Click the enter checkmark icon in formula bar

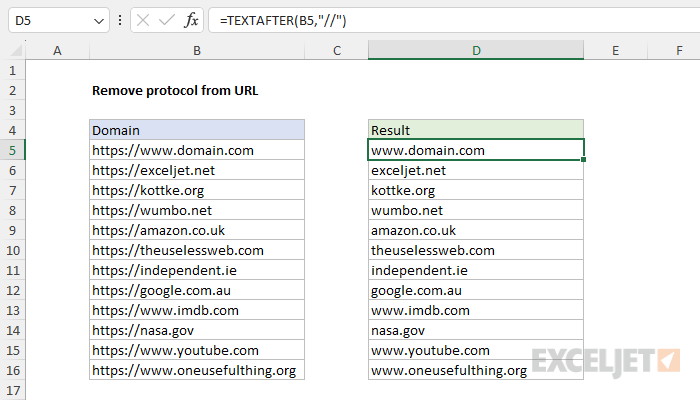(x=167, y=20)
